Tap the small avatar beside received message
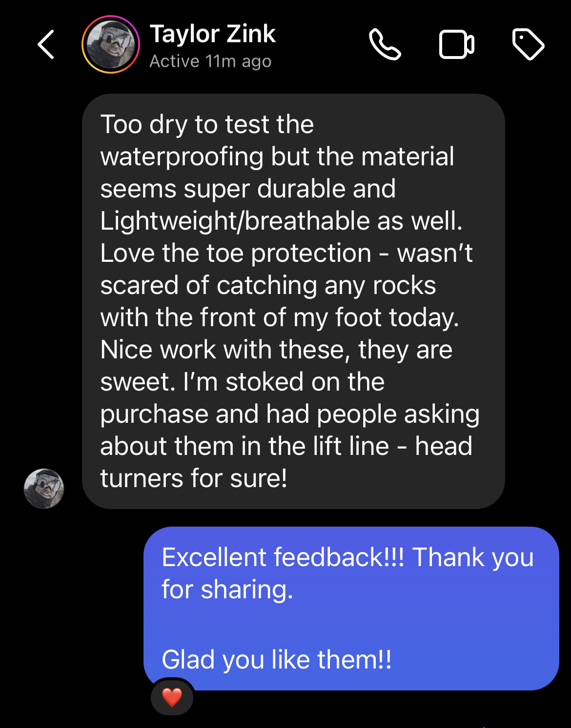Screen dimensions: 571x728 coord(44,489)
